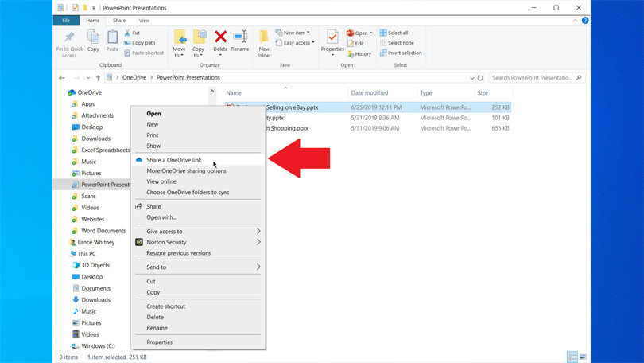Click the Search PowerPoint Presentations field
This screenshot has width=644, height=363.
pyautogui.click(x=537, y=78)
